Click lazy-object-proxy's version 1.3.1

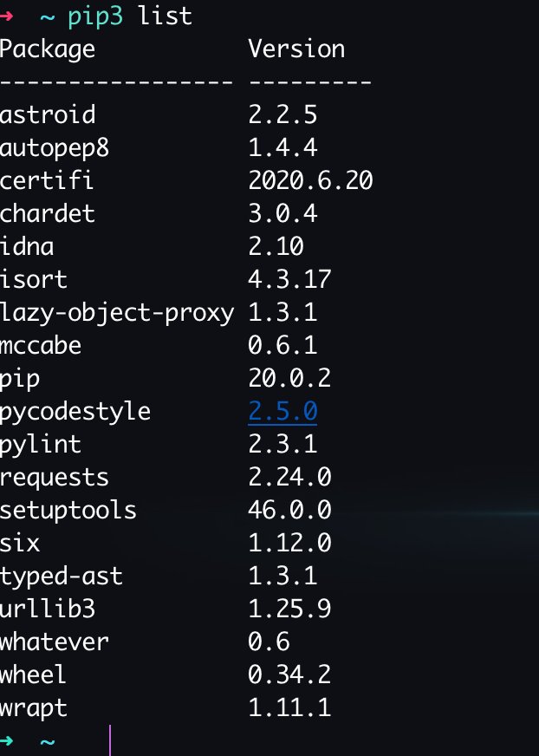click(282, 312)
